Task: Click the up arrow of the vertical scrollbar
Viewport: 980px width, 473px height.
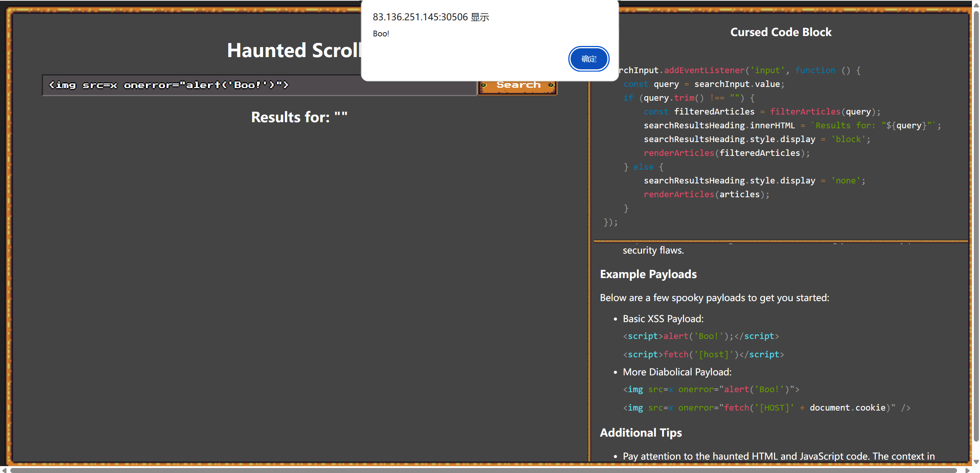Action: (x=976, y=5)
